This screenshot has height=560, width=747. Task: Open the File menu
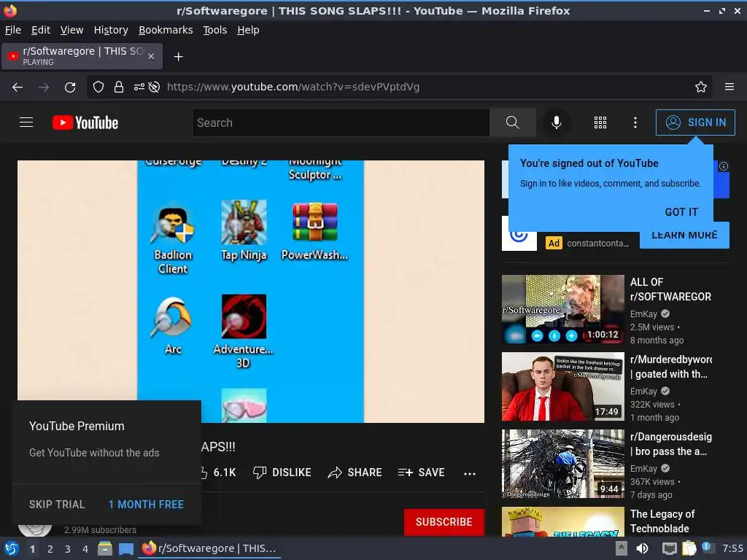tap(13, 30)
